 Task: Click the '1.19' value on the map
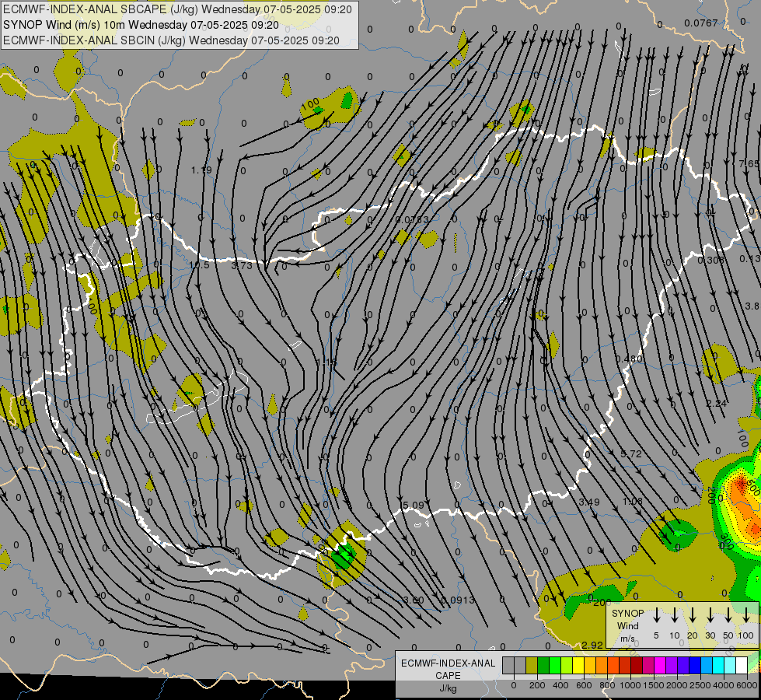201,170
